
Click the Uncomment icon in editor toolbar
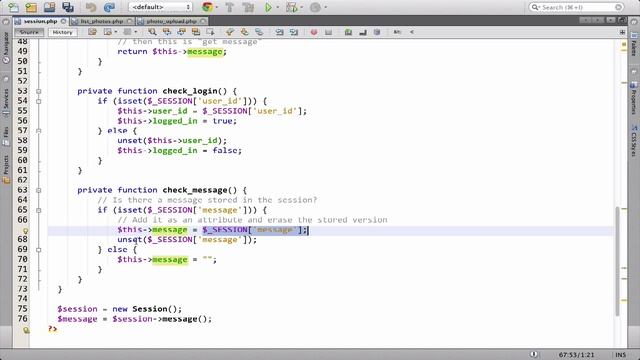pos(363,32)
